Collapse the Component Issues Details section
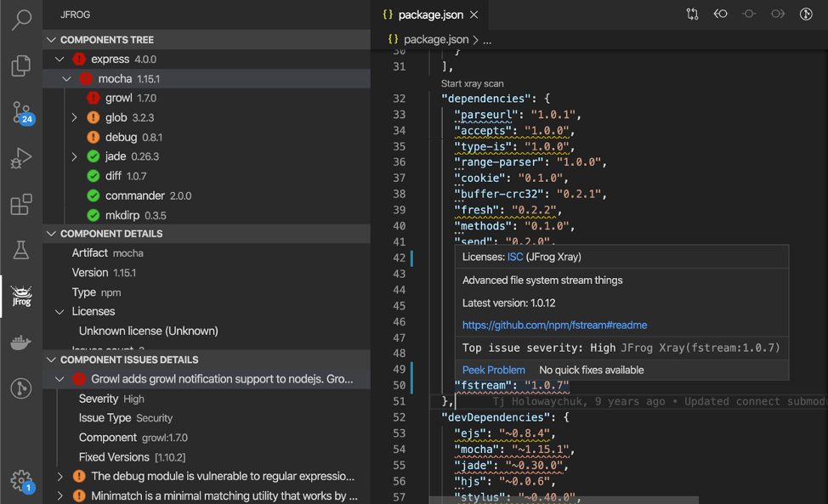This screenshot has height=504, width=828. pyautogui.click(x=51, y=360)
